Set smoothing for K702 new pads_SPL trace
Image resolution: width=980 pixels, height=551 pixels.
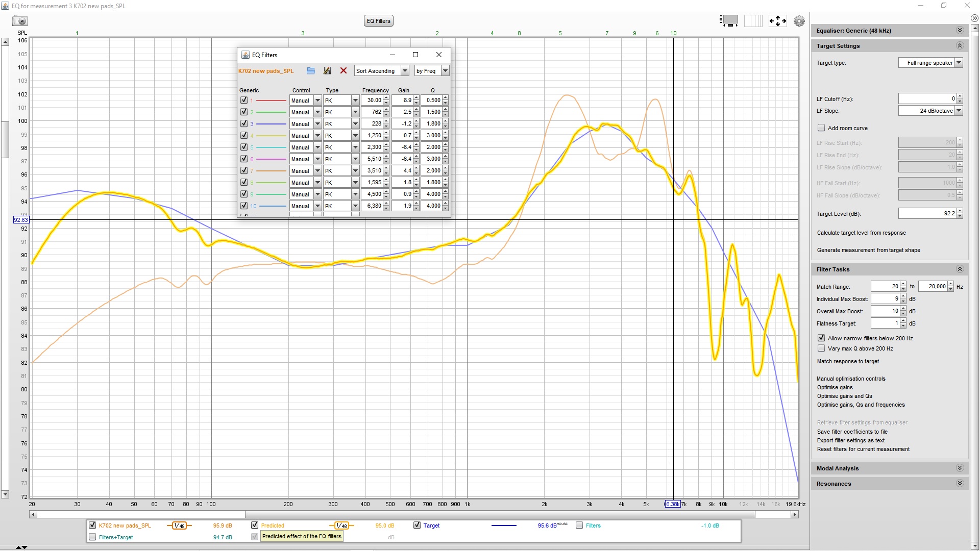[x=179, y=525]
